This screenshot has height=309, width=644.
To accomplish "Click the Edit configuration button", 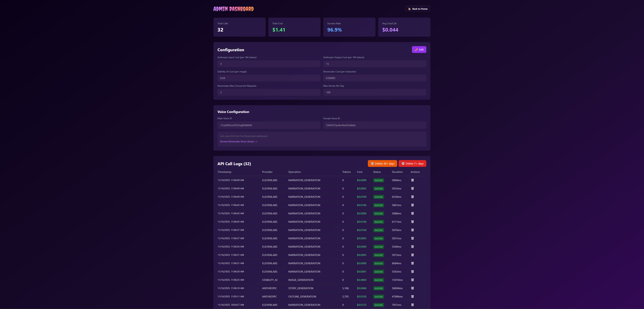I will point(419,50).
